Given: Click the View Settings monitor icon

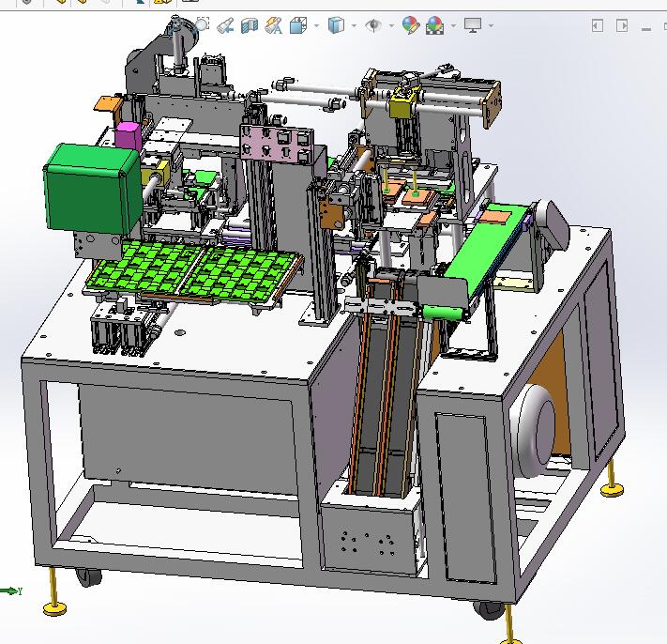Looking at the screenshot, I should [473, 25].
